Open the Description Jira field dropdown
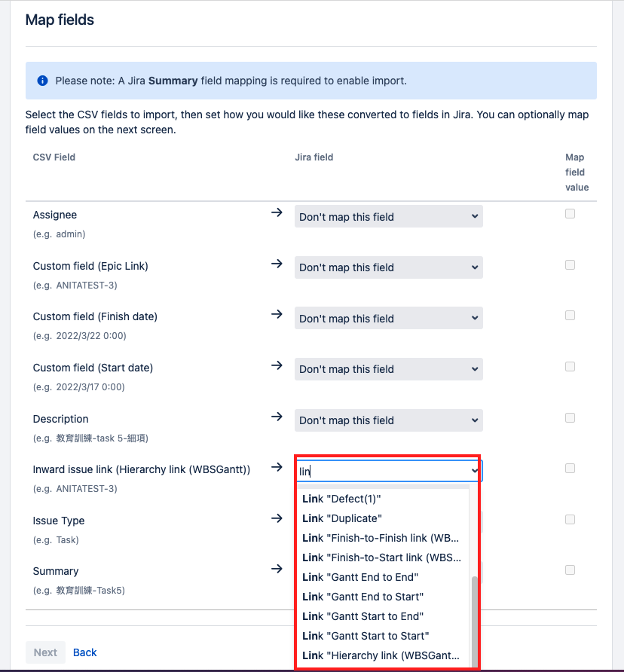 (x=389, y=420)
